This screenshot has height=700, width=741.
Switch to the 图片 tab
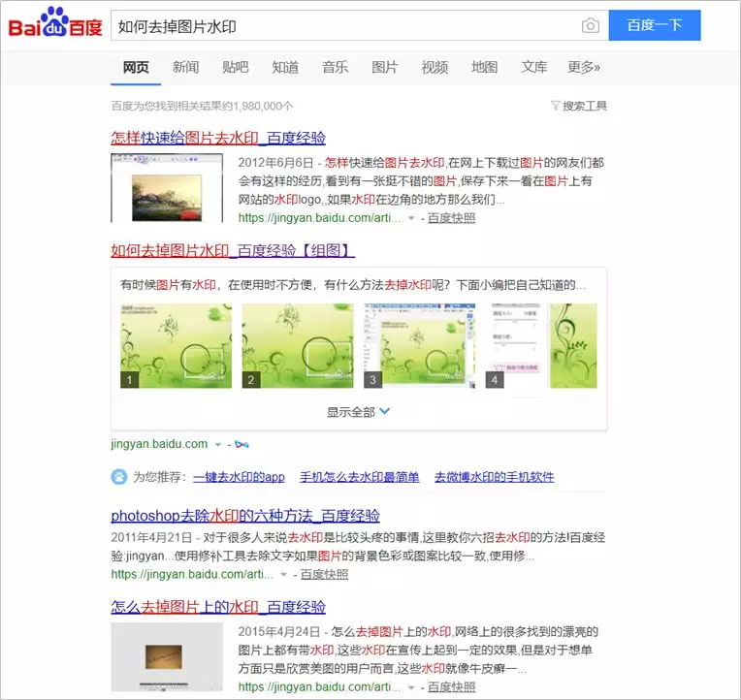[385, 67]
